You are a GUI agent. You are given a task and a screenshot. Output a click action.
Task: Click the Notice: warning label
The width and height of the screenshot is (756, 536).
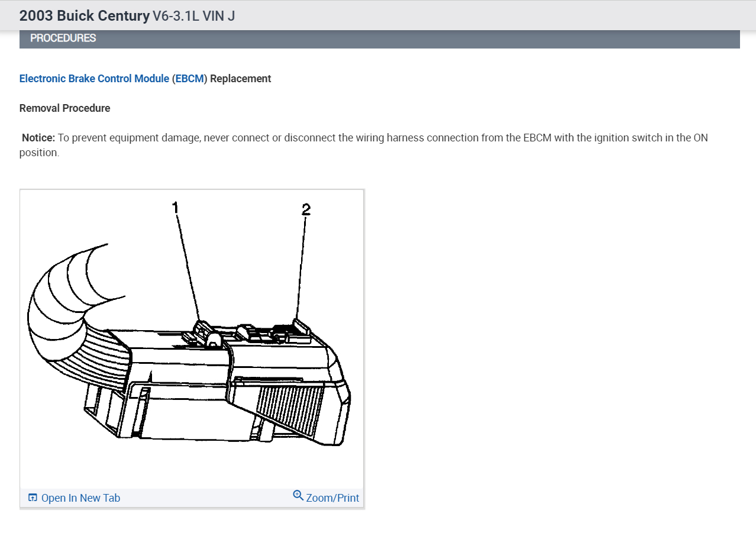[38, 138]
